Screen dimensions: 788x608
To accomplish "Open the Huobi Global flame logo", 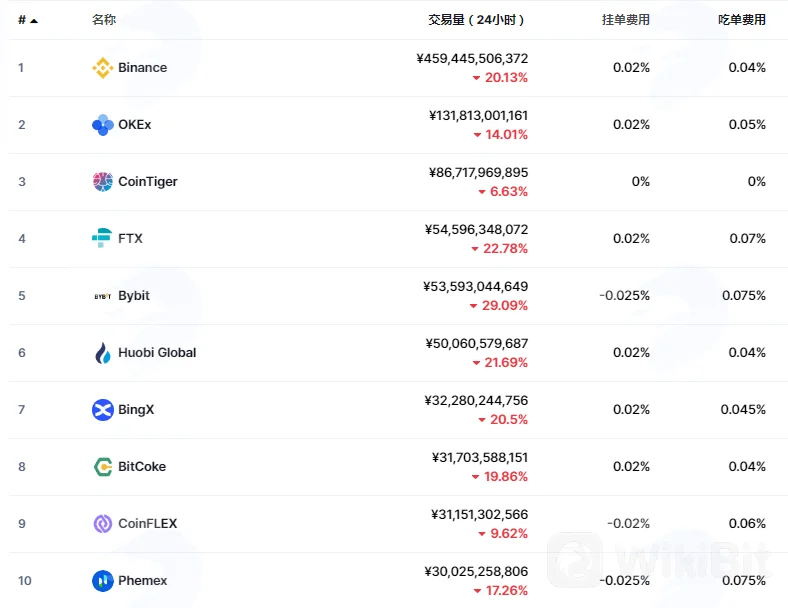I will [x=103, y=353].
